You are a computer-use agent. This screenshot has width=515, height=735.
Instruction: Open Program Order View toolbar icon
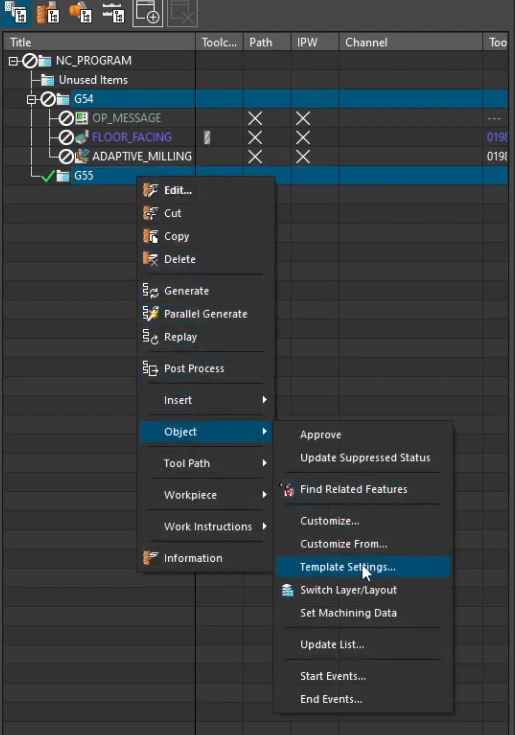coord(15,12)
